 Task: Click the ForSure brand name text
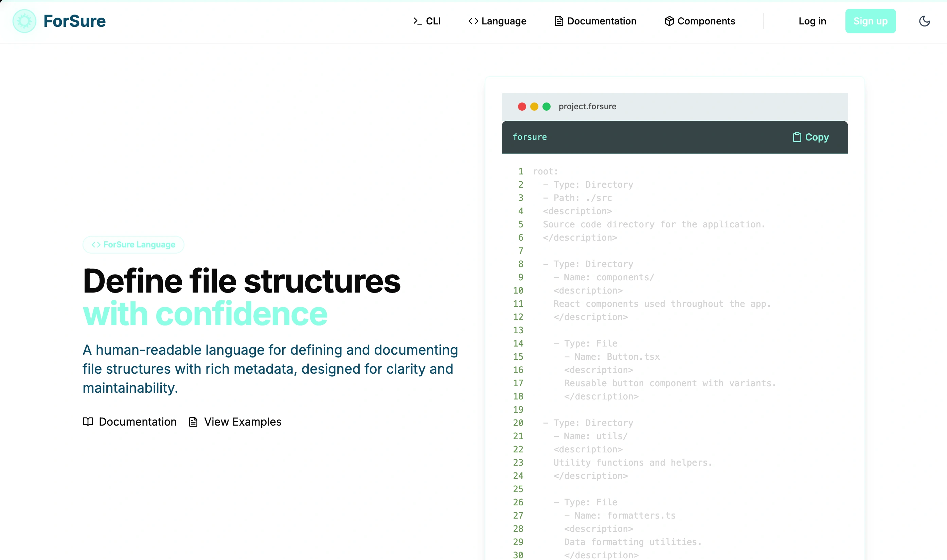coord(74,21)
